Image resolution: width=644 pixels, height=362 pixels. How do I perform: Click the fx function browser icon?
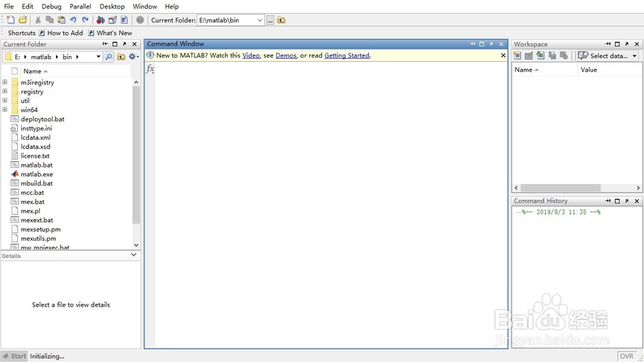[x=150, y=69]
